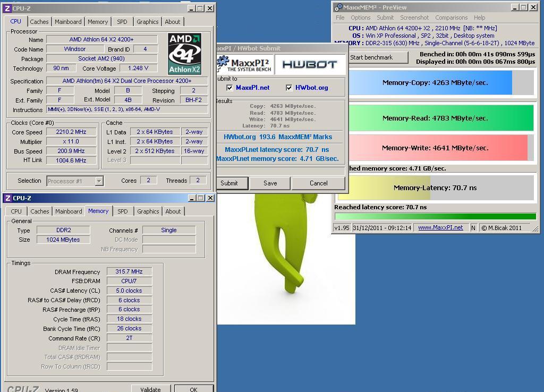Click the OK button in CPU-Z

click(x=193, y=389)
